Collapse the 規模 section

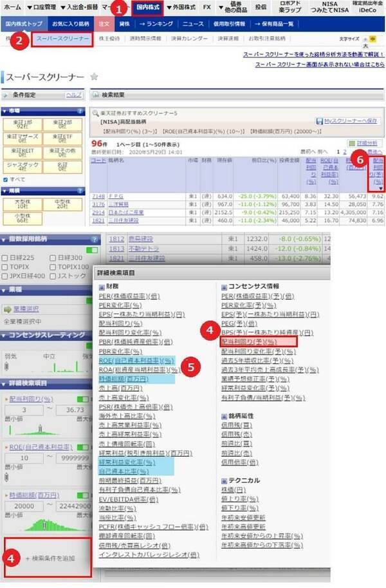(x=5, y=191)
